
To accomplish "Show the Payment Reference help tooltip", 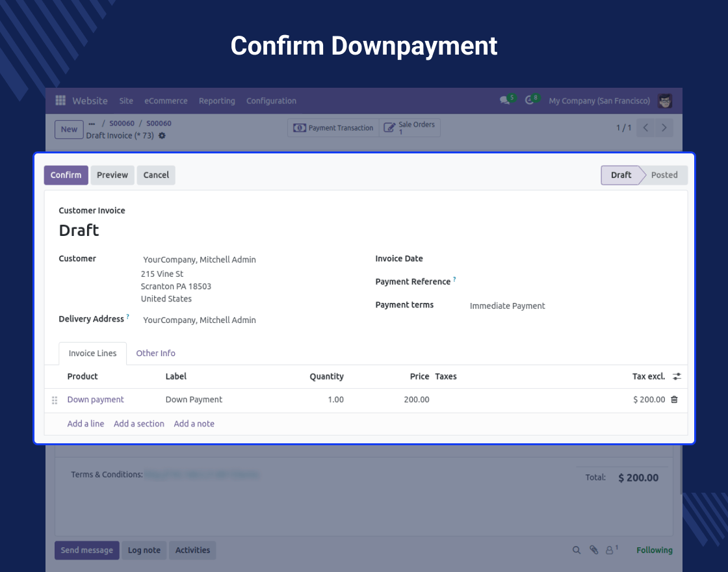I will [x=454, y=279].
